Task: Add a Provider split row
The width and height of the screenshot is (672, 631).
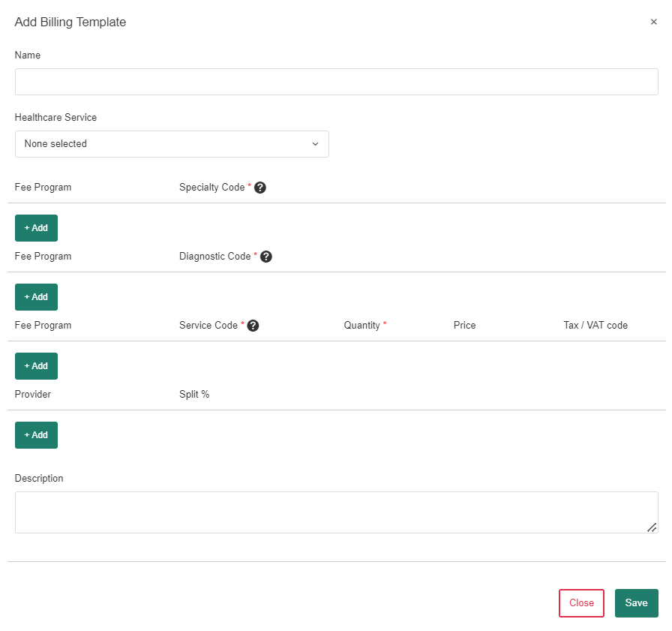Action: 37,435
